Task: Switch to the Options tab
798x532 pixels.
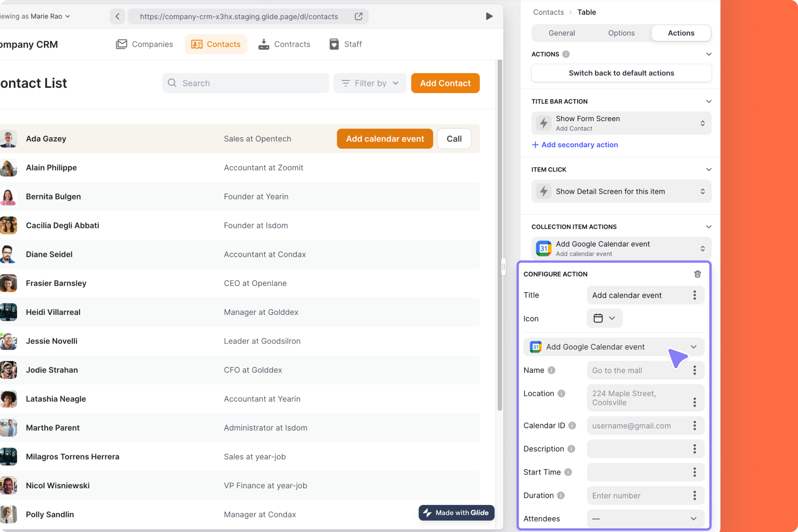Action: pos(621,33)
